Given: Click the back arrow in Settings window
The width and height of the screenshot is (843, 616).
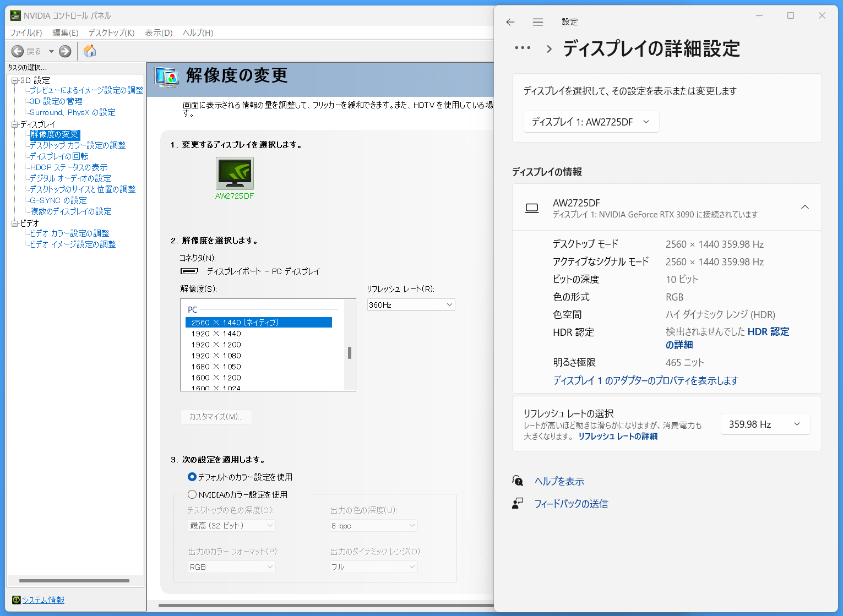Looking at the screenshot, I should tap(510, 22).
